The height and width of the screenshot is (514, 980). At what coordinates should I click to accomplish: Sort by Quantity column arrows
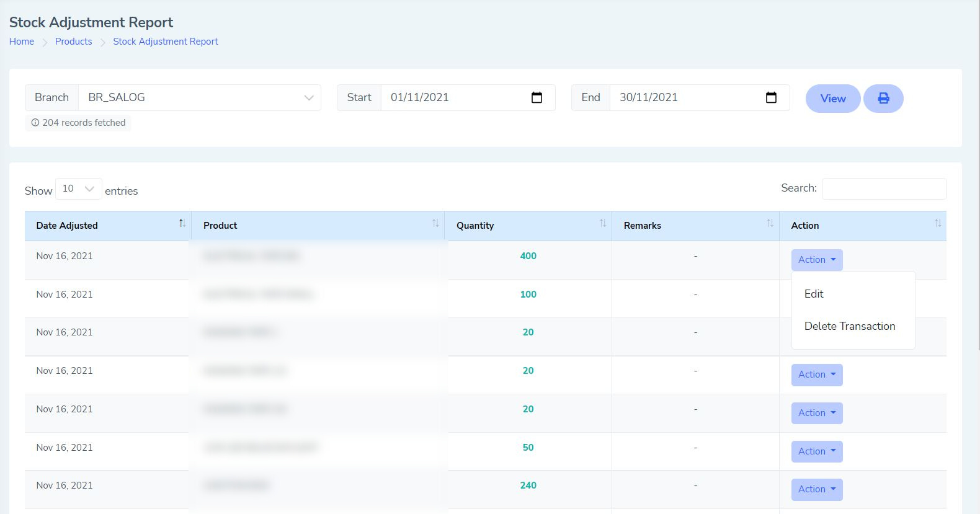[603, 223]
